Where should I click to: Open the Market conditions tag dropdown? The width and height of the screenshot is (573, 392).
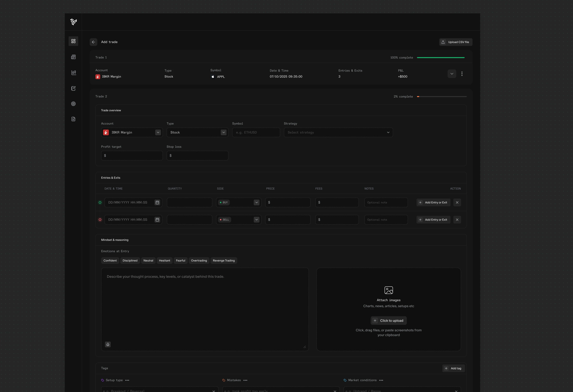(402, 390)
